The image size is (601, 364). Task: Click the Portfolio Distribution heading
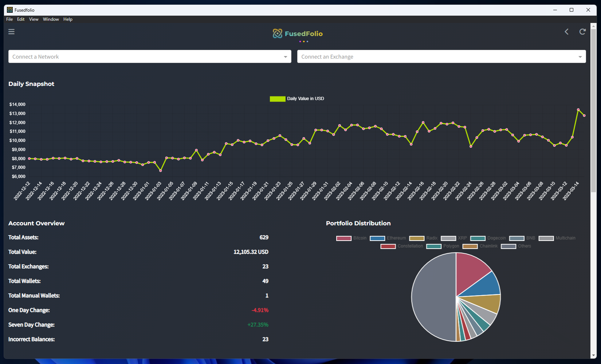pos(358,223)
